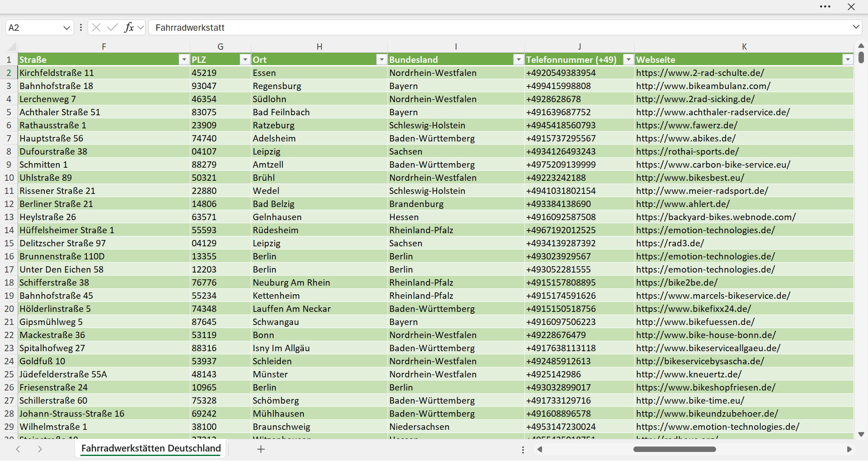Open the Telefonnummer column filter dropdown
The height and width of the screenshot is (461, 868).
coord(628,60)
